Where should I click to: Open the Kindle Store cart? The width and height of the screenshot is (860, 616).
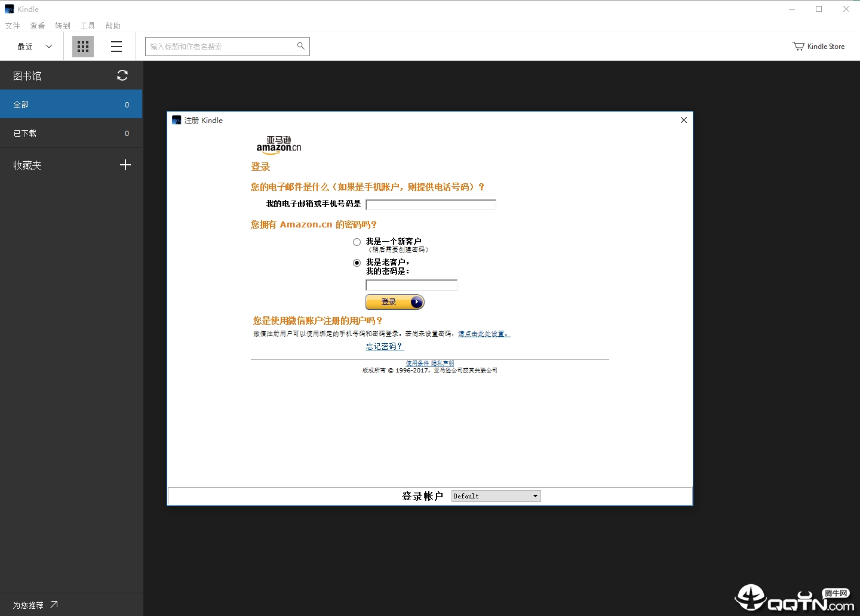click(818, 46)
